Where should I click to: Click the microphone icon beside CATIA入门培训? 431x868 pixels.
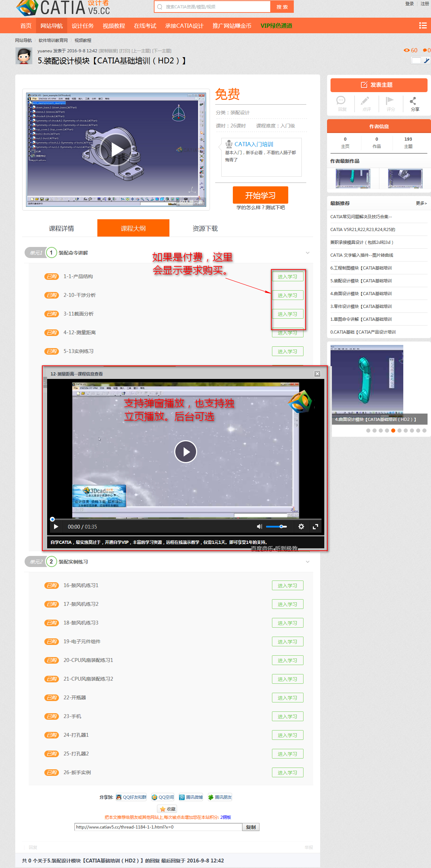pyautogui.click(x=229, y=144)
